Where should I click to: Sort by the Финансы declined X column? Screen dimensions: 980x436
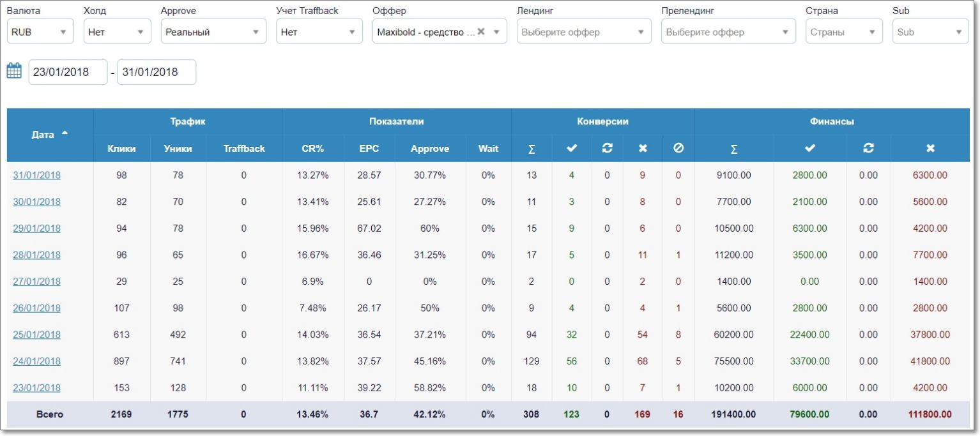pos(930,149)
